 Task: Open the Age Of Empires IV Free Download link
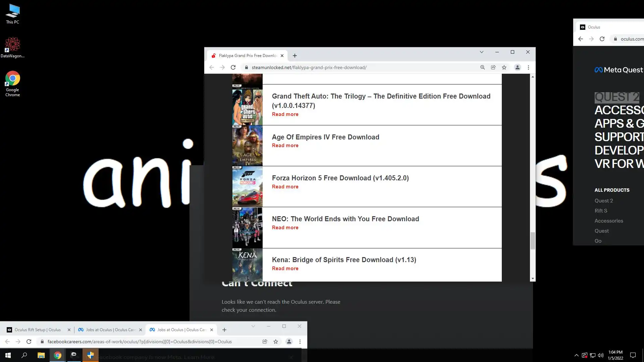click(x=325, y=137)
